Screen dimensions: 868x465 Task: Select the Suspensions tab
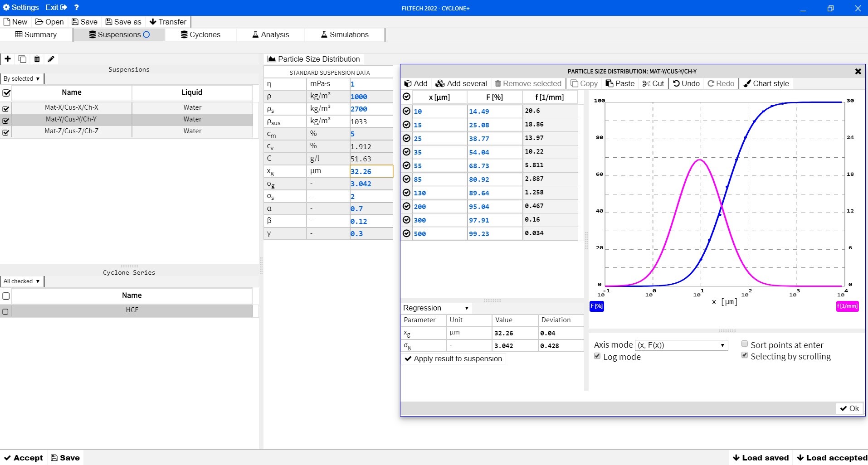(x=119, y=34)
